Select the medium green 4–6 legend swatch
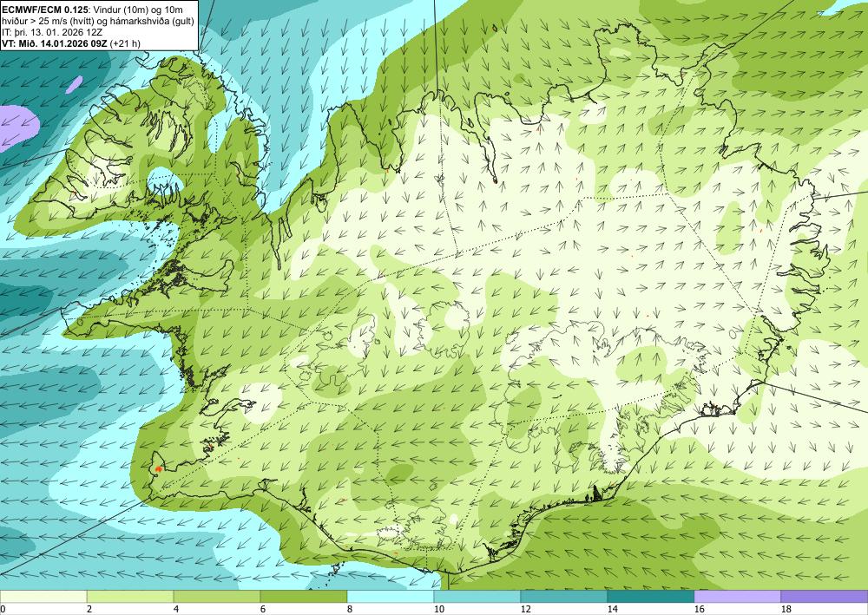 point(217,596)
